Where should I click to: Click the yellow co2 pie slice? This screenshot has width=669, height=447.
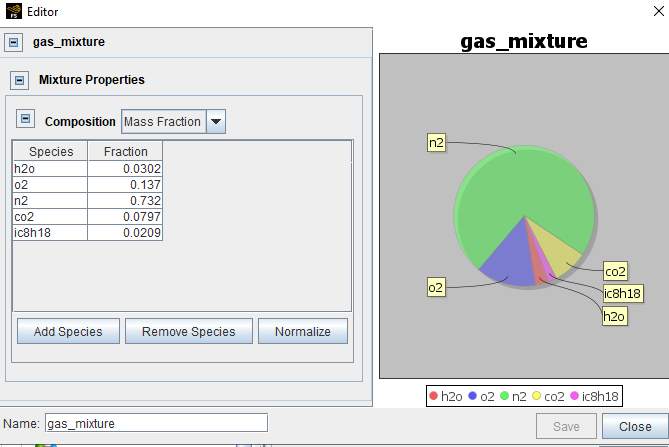(x=559, y=252)
